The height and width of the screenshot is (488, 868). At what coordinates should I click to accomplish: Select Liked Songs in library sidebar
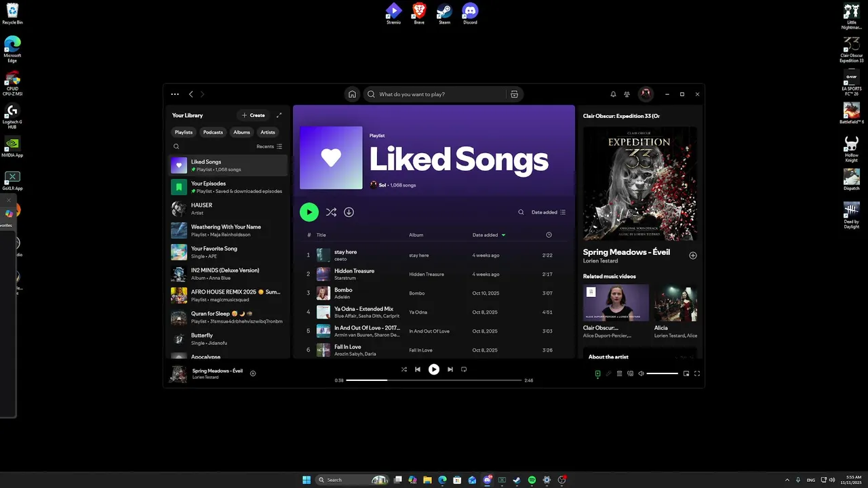[x=228, y=165]
